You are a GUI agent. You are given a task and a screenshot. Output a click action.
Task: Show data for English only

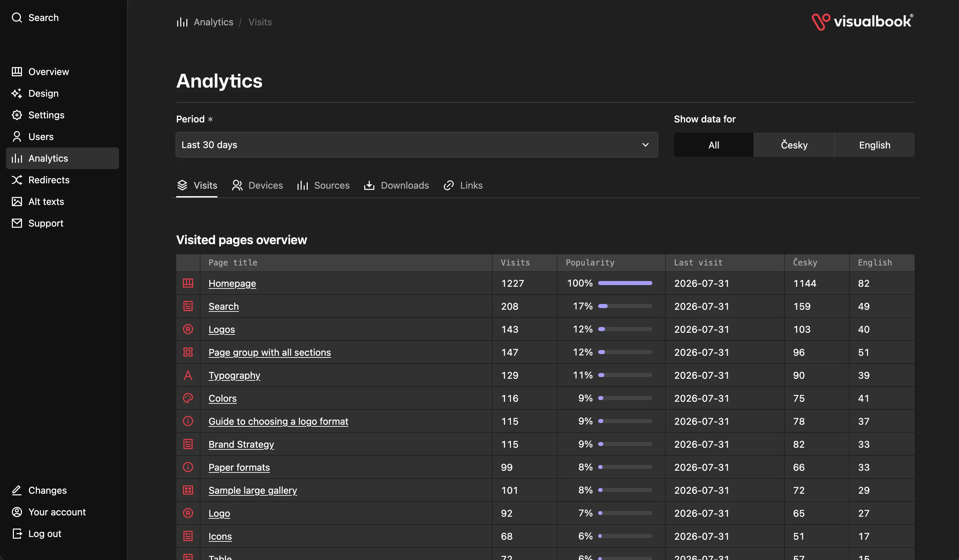874,145
